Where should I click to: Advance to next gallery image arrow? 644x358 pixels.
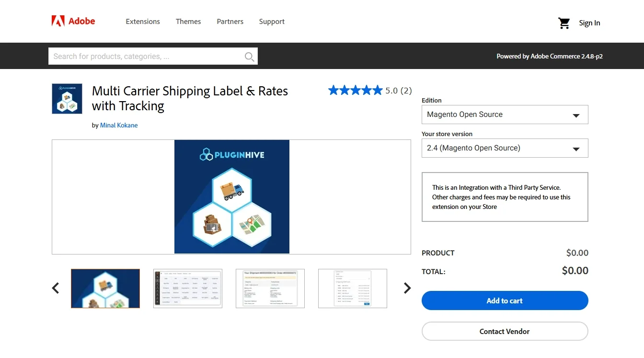point(407,288)
